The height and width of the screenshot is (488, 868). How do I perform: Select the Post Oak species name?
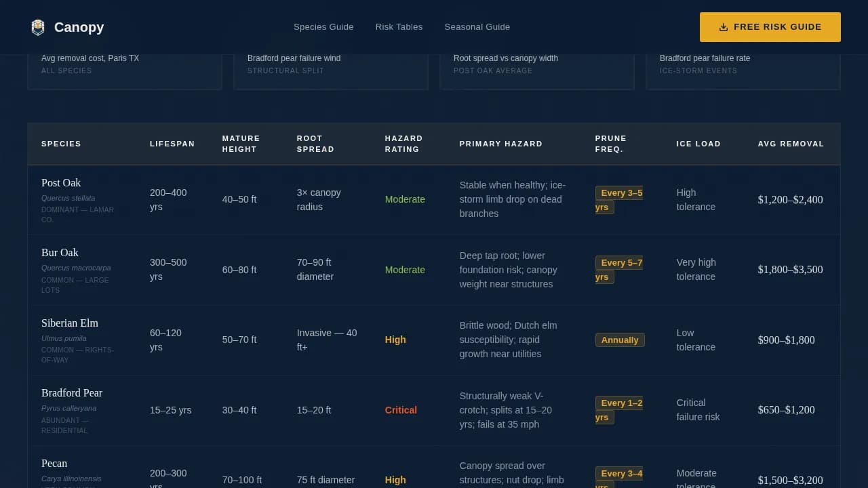pyautogui.click(x=61, y=183)
